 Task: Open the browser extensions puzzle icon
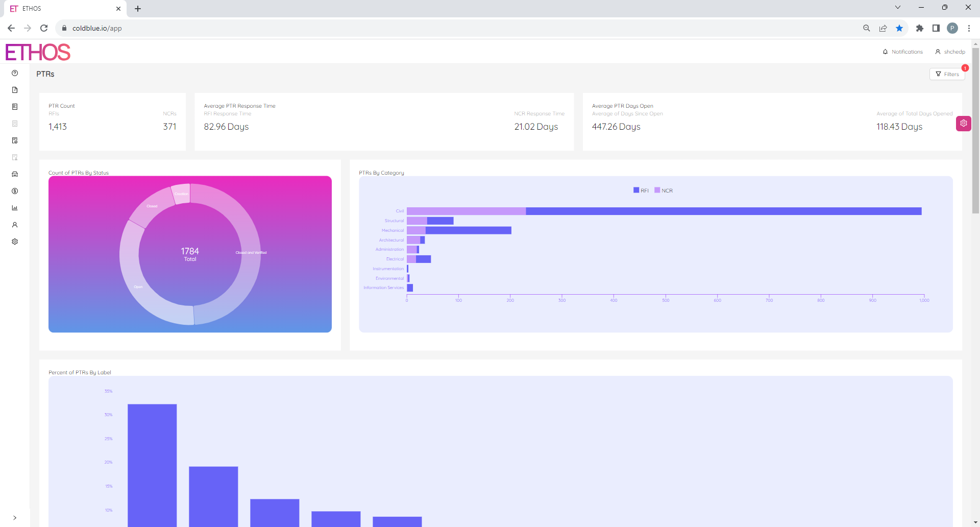[920, 28]
